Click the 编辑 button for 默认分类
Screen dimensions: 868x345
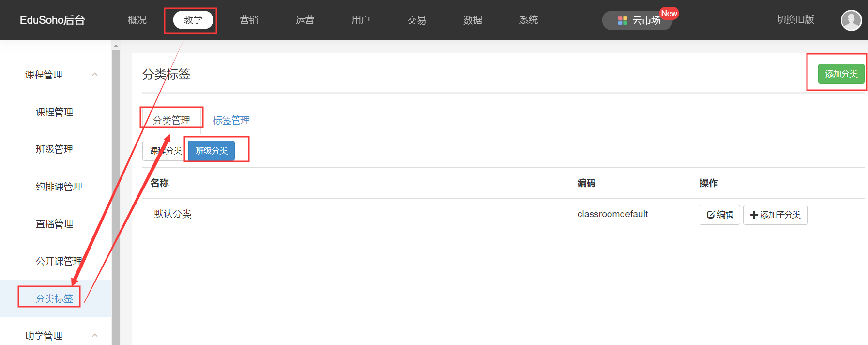(719, 215)
